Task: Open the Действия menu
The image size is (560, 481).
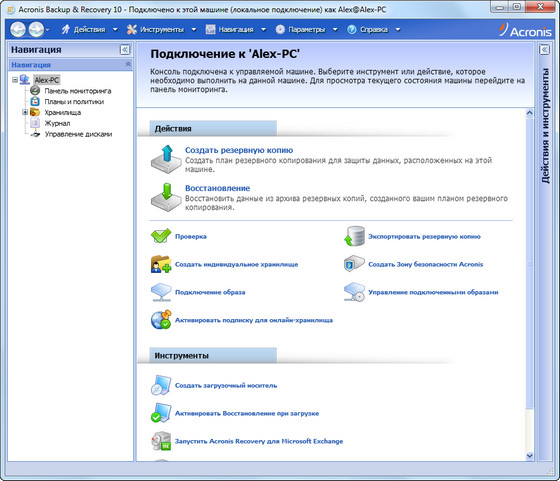Action: tap(89, 30)
